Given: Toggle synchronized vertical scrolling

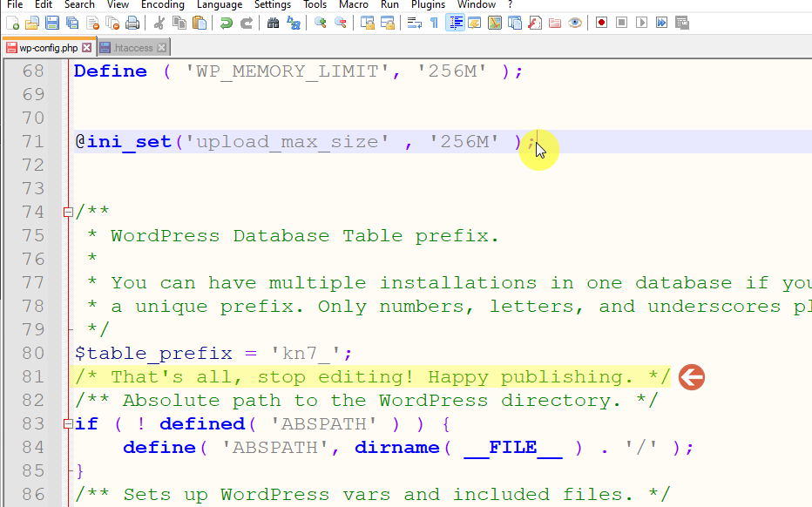Looking at the screenshot, I should coord(367,23).
